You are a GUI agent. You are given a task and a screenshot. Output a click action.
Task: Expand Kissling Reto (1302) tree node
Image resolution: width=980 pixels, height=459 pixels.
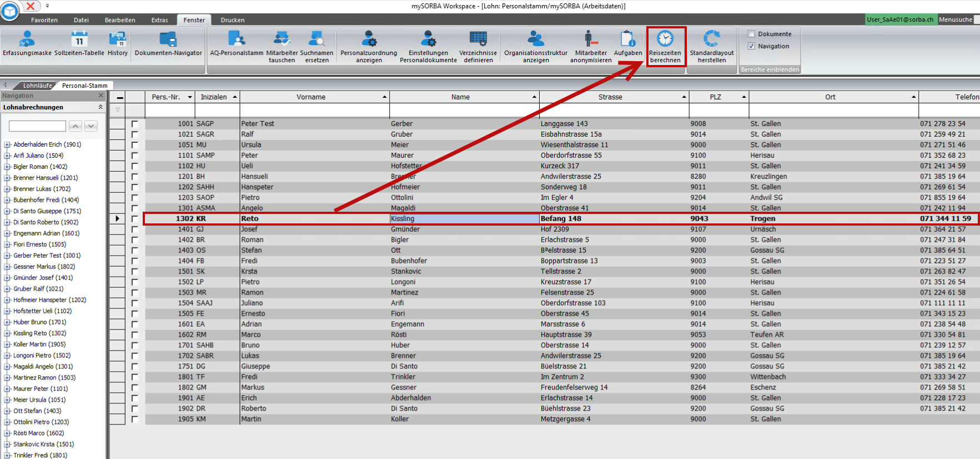coord(7,333)
